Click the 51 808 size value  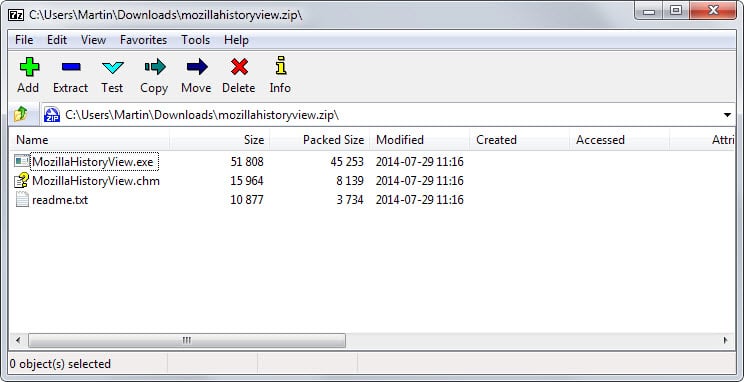[x=247, y=162]
